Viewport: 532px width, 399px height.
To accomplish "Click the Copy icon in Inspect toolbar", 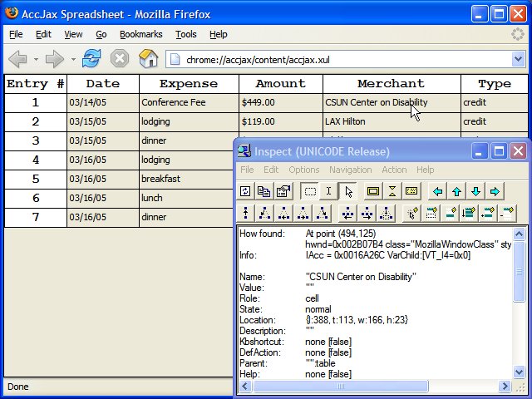I will [x=264, y=191].
